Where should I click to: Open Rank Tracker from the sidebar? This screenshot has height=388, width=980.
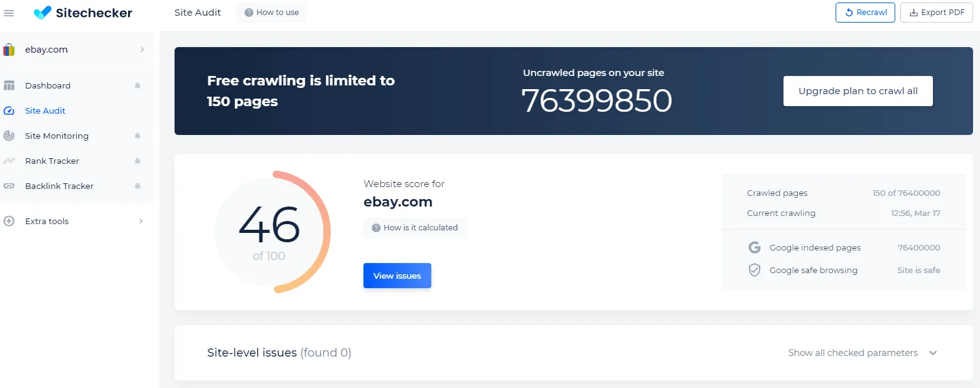point(52,161)
